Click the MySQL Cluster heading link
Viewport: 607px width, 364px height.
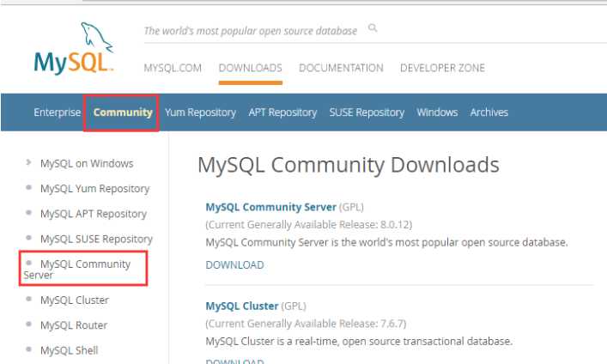click(242, 306)
